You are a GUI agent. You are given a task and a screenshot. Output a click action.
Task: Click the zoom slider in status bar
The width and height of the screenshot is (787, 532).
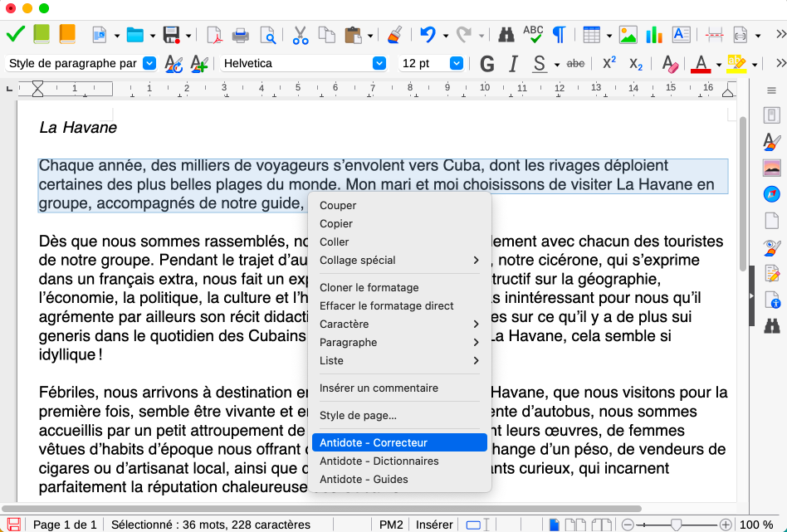677,525
